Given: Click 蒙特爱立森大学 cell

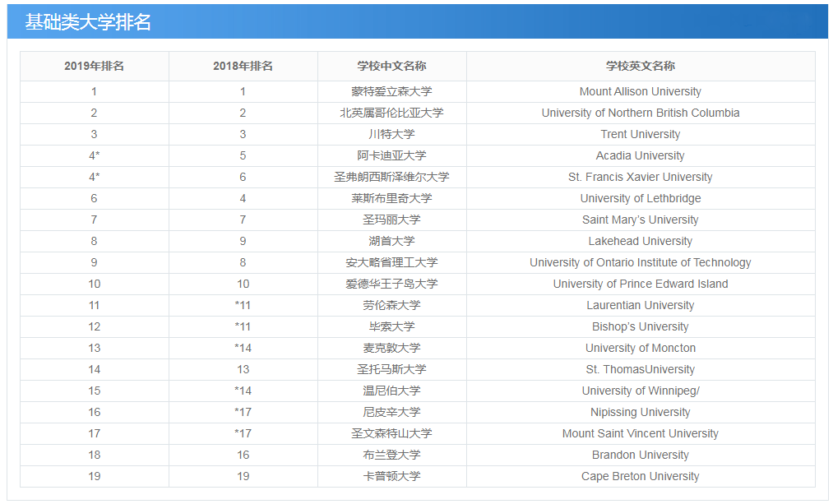Looking at the screenshot, I should click(x=391, y=91).
